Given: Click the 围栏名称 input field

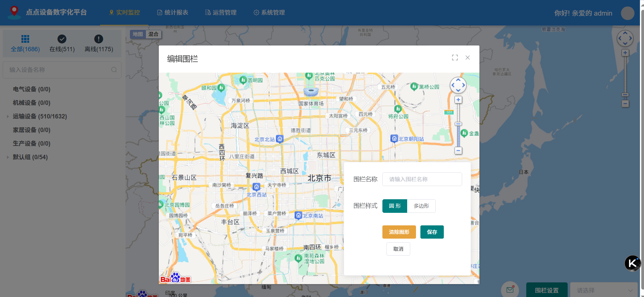Looking at the screenshot, I should coord(422,179).
